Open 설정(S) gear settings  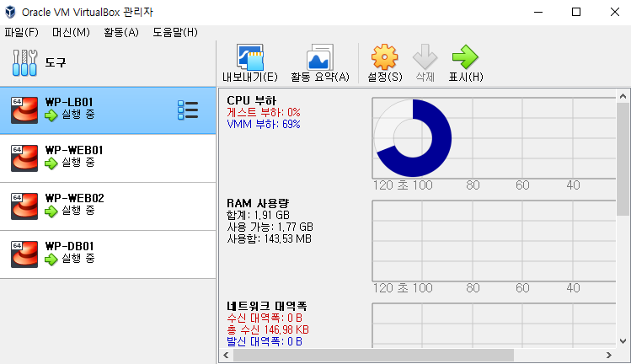pos(385,63)
